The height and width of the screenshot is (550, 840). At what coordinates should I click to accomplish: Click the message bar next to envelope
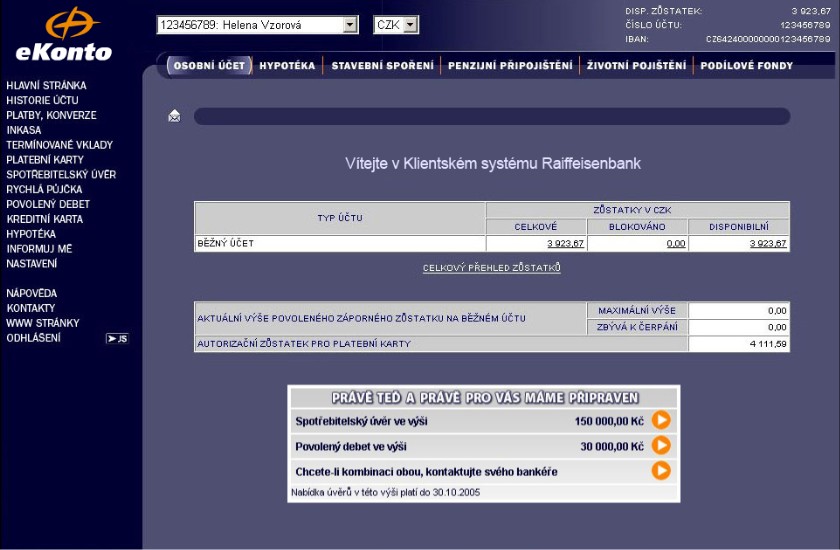click(492, 116)
